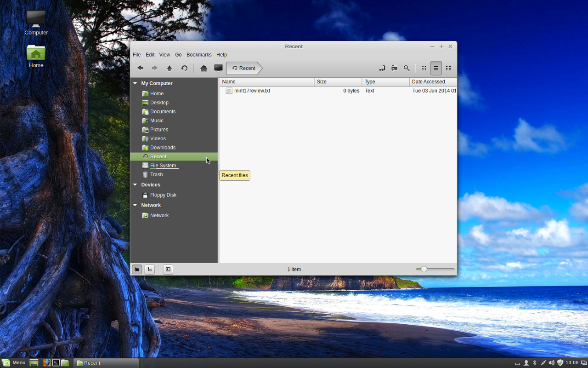Screen dimensions: 588x368
Task: Adjust the zoom slider at bottom right
Action: pyautogui.click(x=423, y=269)
